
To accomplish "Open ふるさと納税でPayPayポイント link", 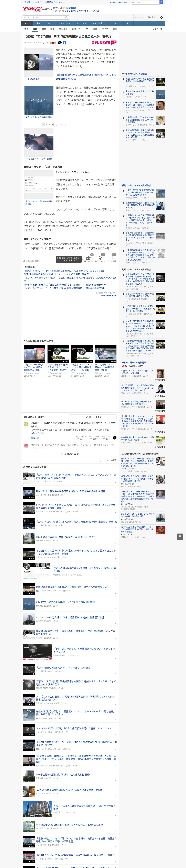I will pyautogui.click(x=82, y=11).
